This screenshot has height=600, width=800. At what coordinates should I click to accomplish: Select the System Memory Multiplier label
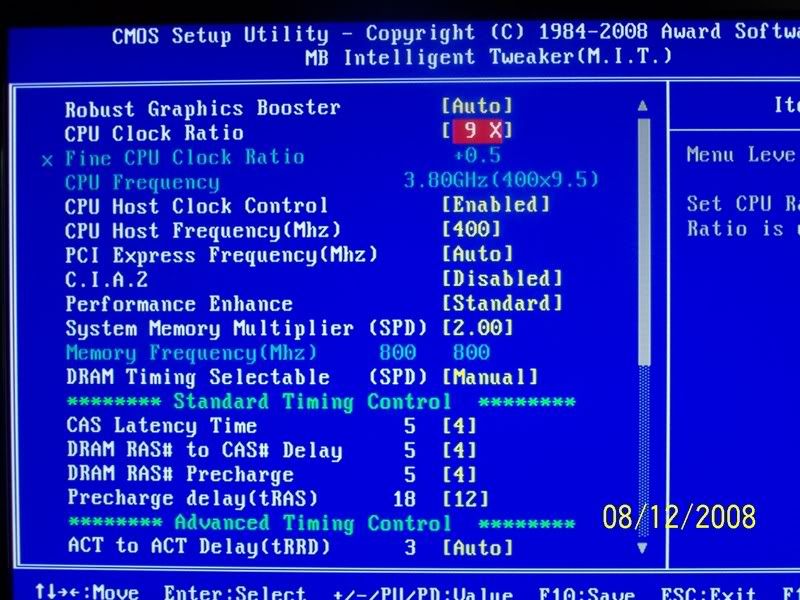[x=210, y=329]
